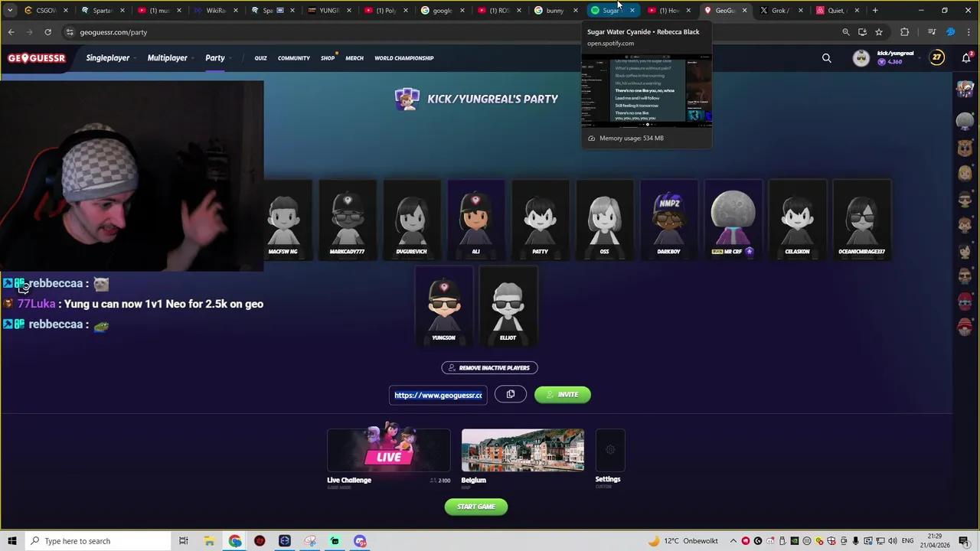Select the YUNGSON player avatar
This screenshot has width=980, height=551.
(x=444, y=306)
